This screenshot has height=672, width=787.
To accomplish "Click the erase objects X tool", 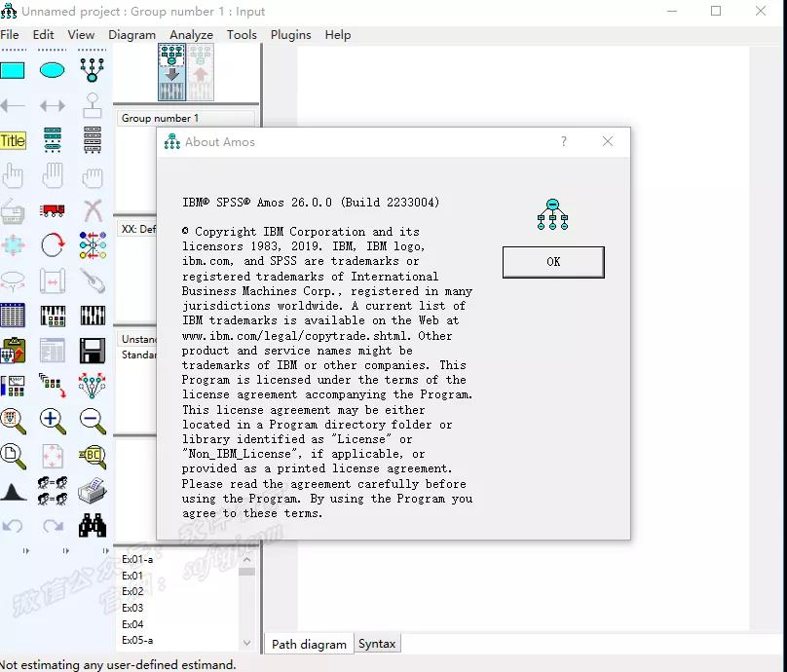I will click(x=93, y=210).
